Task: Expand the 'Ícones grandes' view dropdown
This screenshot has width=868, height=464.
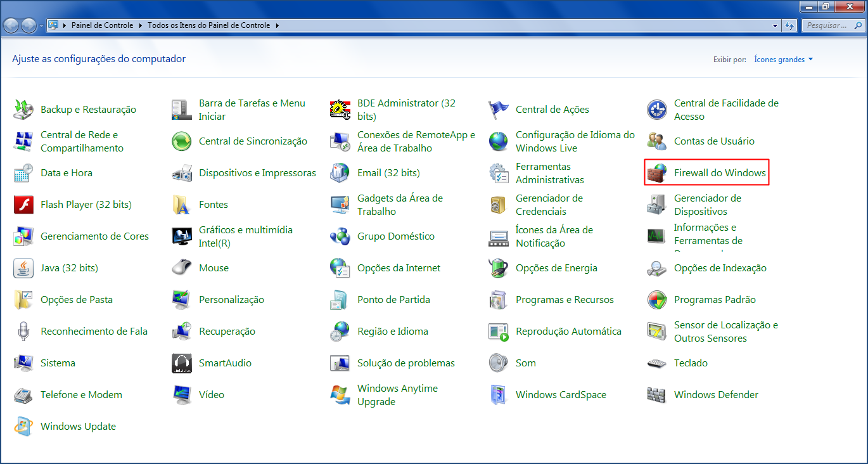Action: pos(784,60)
